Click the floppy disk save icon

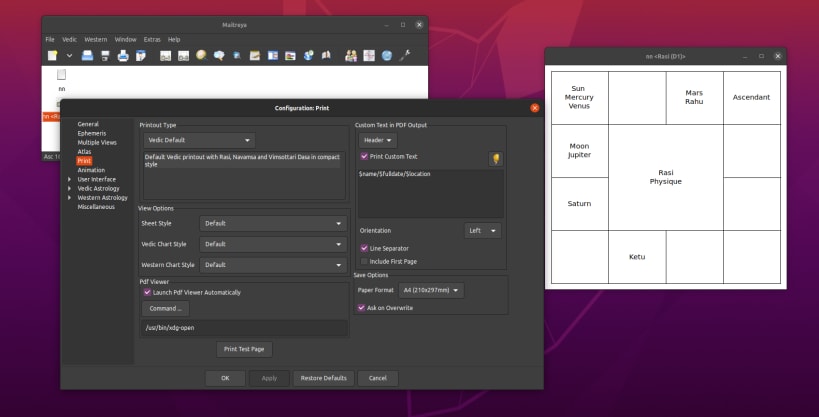[x=105, y=55]
